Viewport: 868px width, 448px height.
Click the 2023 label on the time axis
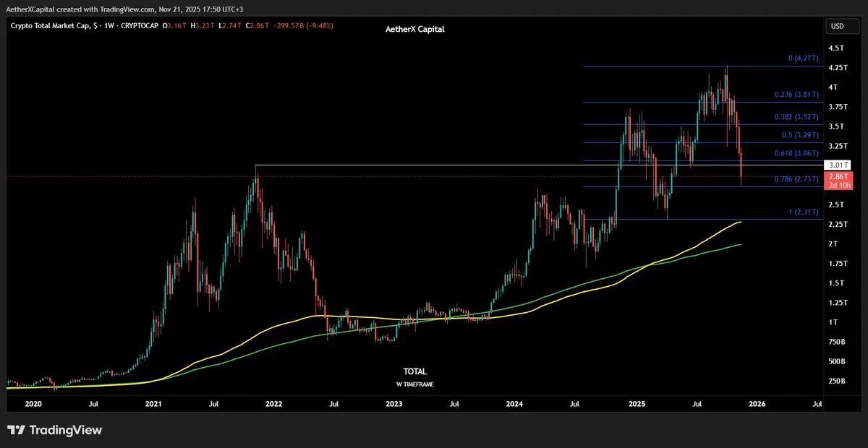pos(394,405)
